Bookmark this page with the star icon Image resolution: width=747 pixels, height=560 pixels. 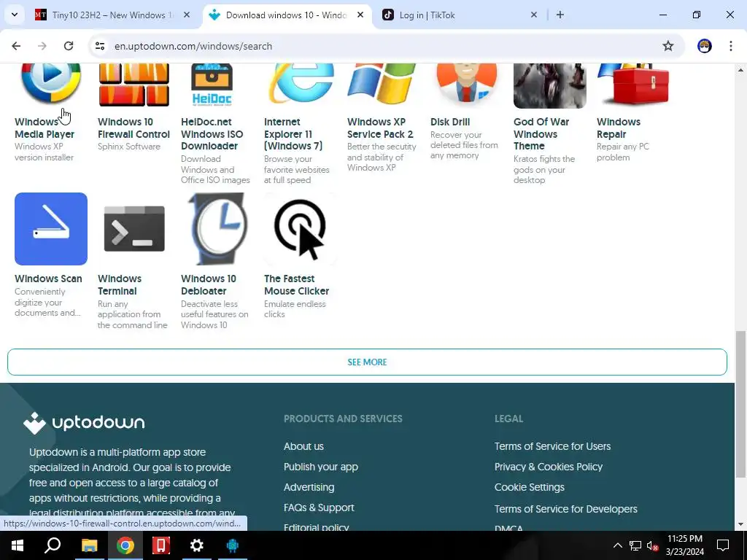[x=668, y=46]
